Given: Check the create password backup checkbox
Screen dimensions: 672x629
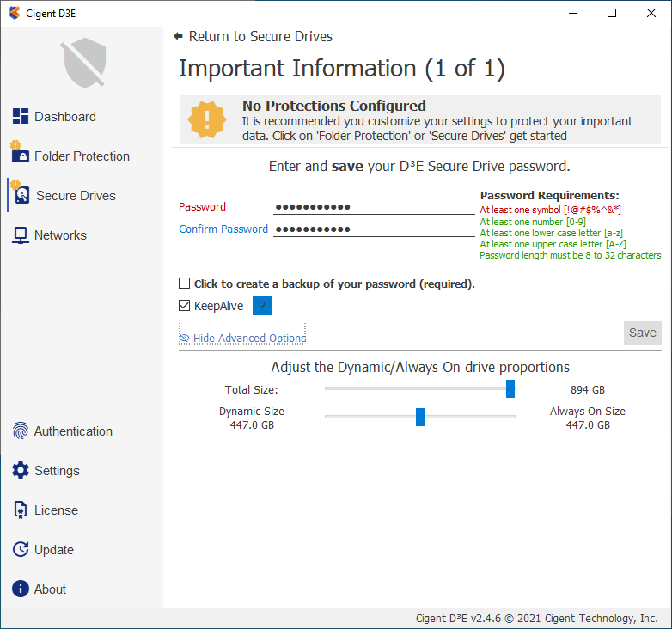Looking at the screenshot, I should click(x=184, y=284).
